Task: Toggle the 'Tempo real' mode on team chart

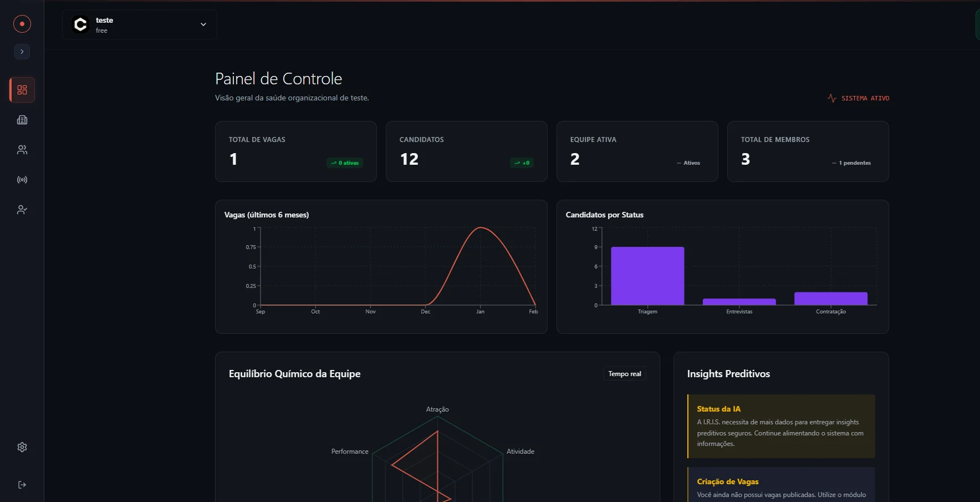Action: [x=624, y=373]
